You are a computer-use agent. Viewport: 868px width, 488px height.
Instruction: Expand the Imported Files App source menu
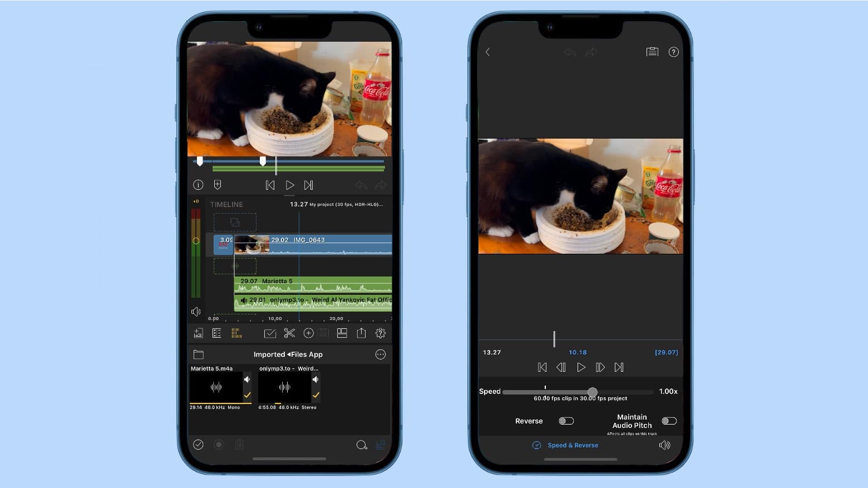(288, 354)
